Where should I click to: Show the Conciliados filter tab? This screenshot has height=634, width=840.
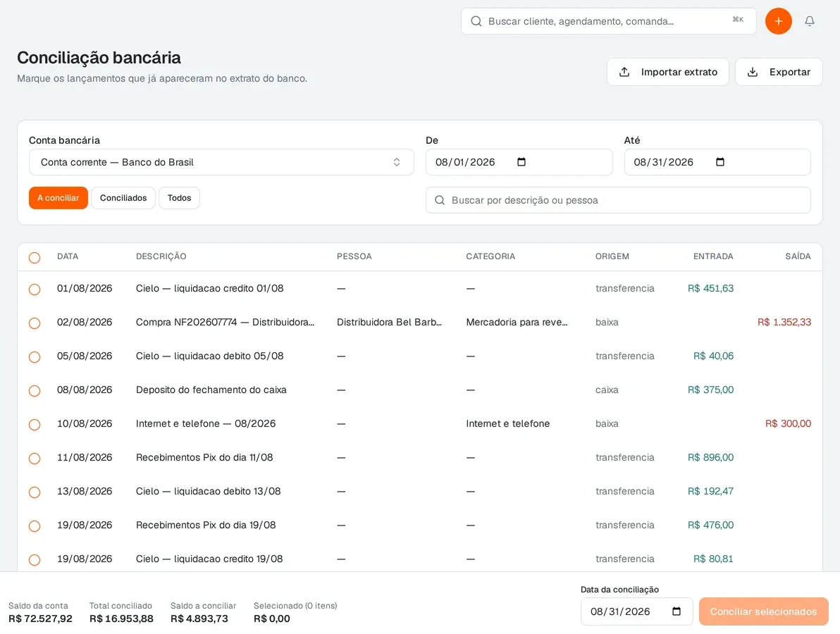tap(123, 198)
